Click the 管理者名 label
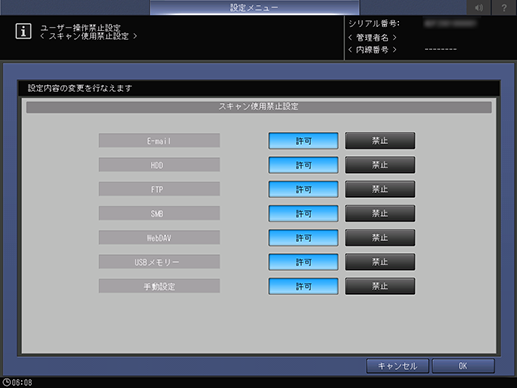The width and height of the screenshot is (517, 388). point(372,37)
